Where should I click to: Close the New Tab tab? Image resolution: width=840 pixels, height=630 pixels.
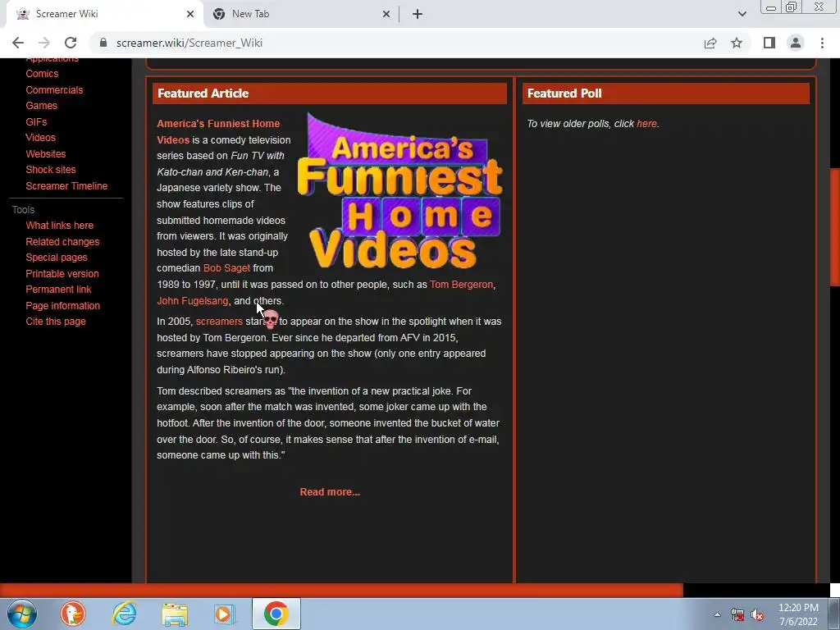[386, 14]
